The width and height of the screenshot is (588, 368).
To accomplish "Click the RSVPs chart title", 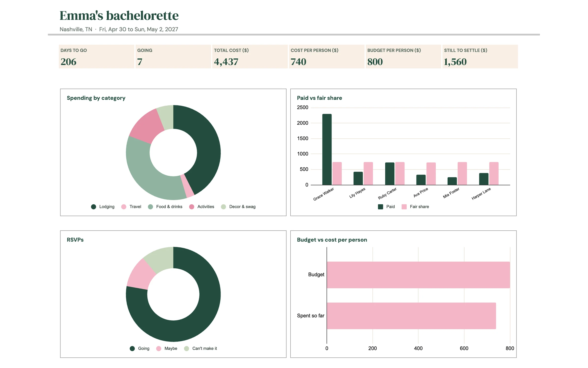I will [75, 240].
